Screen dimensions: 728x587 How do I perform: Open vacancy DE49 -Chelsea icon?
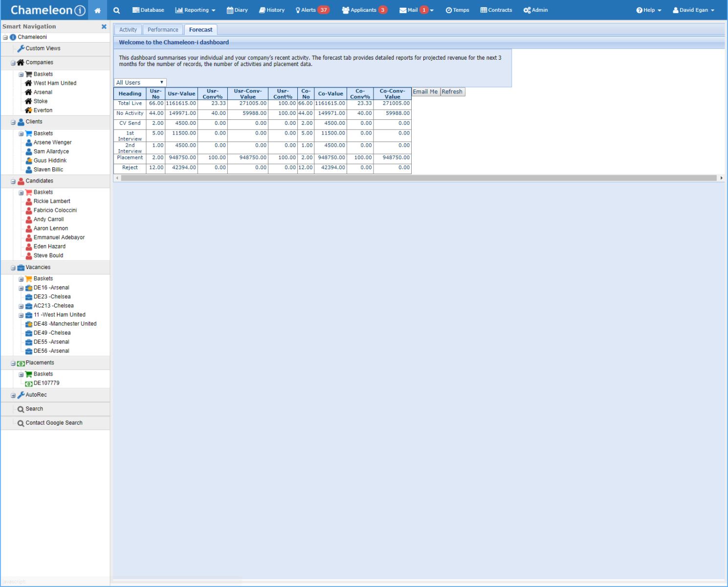(x=28, y=333)
